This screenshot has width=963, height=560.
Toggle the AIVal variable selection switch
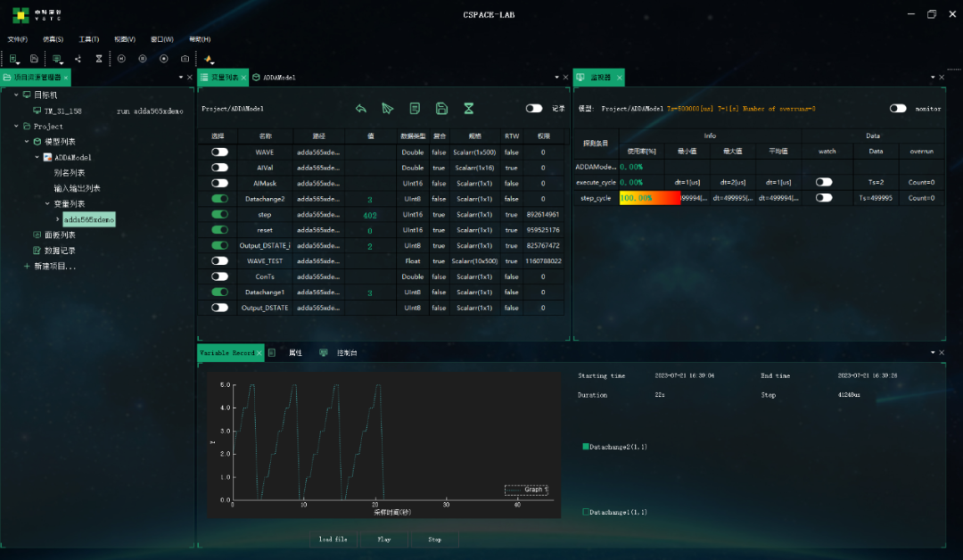click(x=219, y=168)
